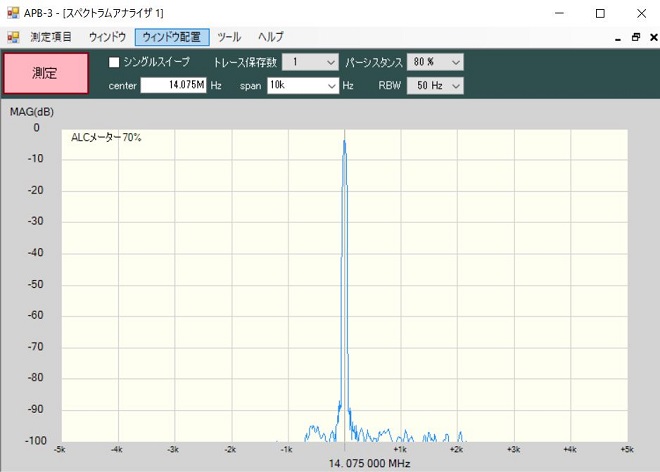Click the パーシスタンス label

pos(374,63)
